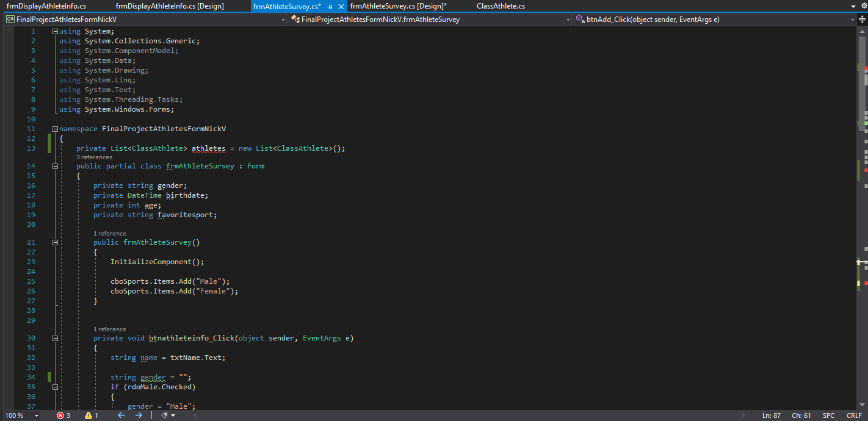Collapse the frmAthleteSurvey class region
Image resolution: width=868 pixels, height=421 pixels.
54,165
